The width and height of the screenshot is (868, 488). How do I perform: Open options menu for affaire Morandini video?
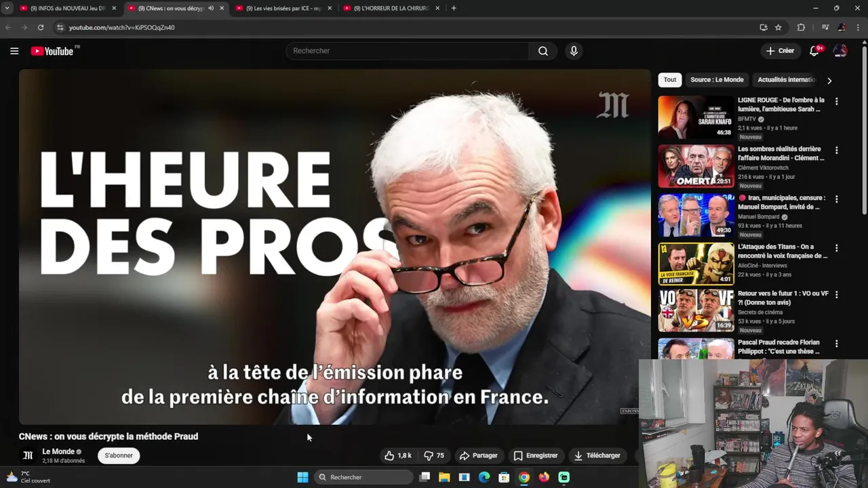pos(836,150)
